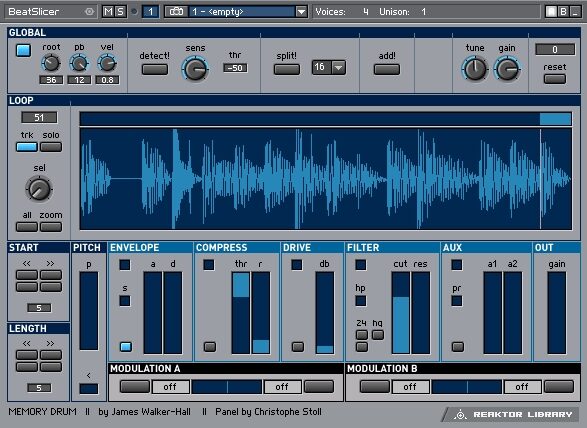Click the thr value field -50
This screenshot has height=428, width=587.
click(x=235, y=68)
